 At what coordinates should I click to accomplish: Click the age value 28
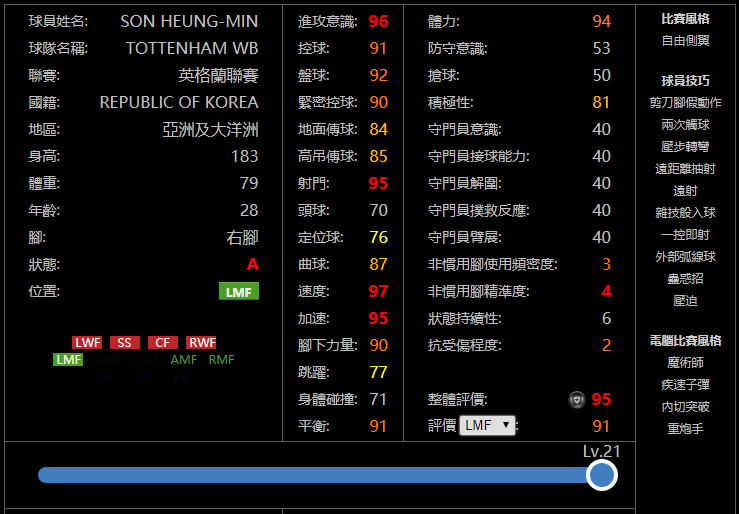point(249,210)
